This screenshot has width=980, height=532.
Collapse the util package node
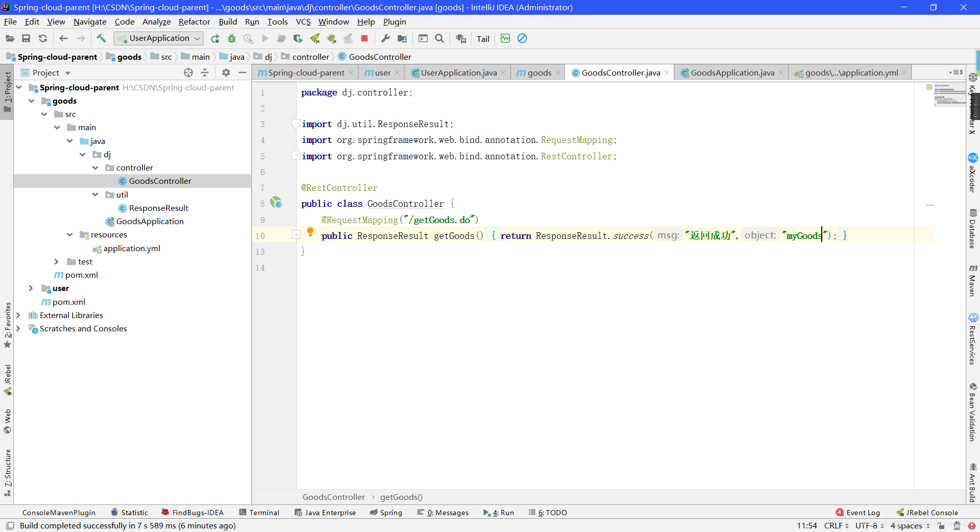95,195
